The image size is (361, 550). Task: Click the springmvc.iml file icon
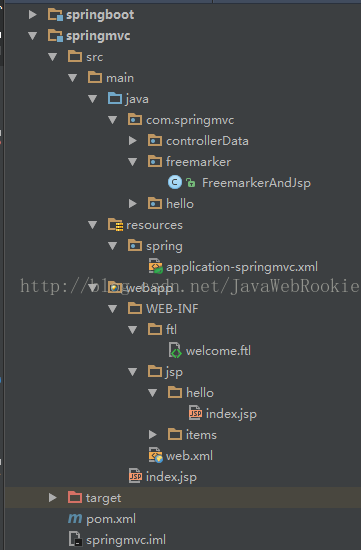pos(75,539)
